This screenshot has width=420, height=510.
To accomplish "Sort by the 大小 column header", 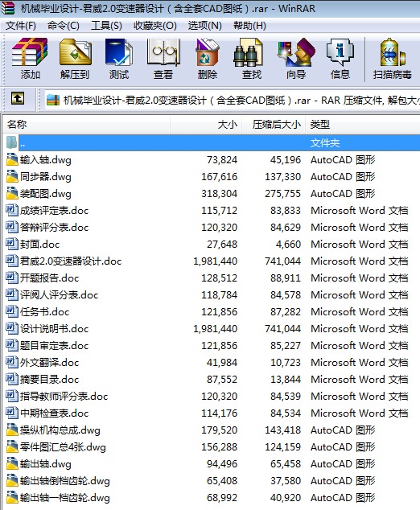I will tap(206, 124).
